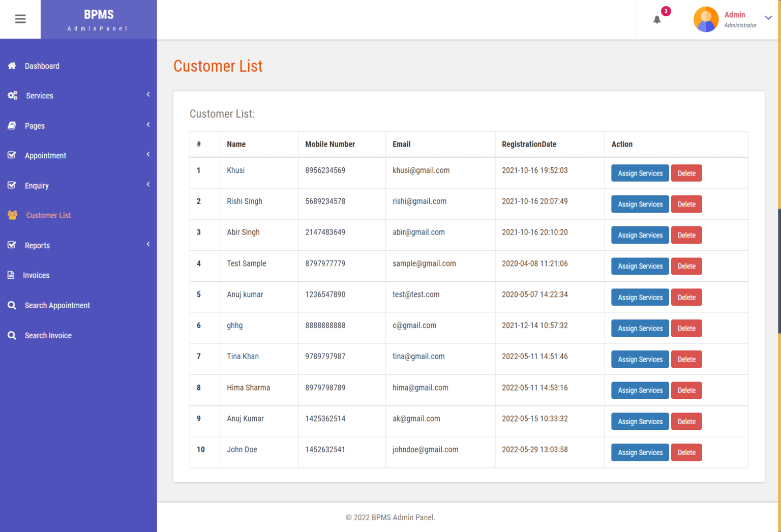Click the Invoices document icon
781x532 pixels.
click(x=11, y=275)
